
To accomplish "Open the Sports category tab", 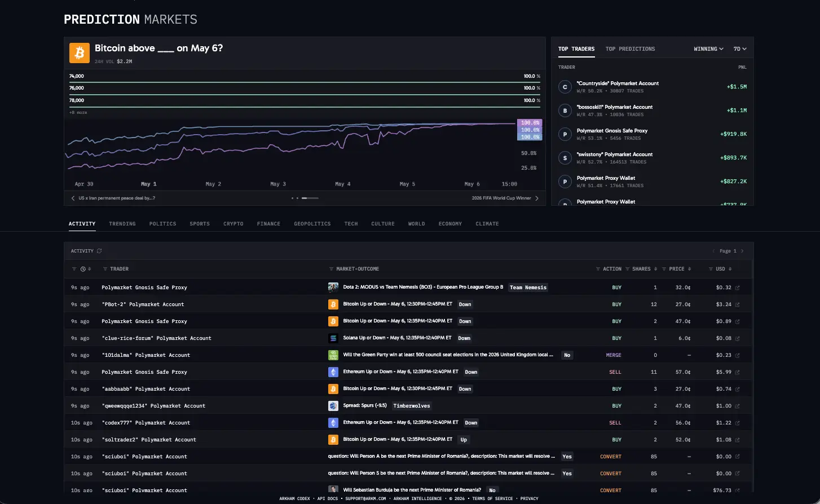I will click(x=200, y=224).
